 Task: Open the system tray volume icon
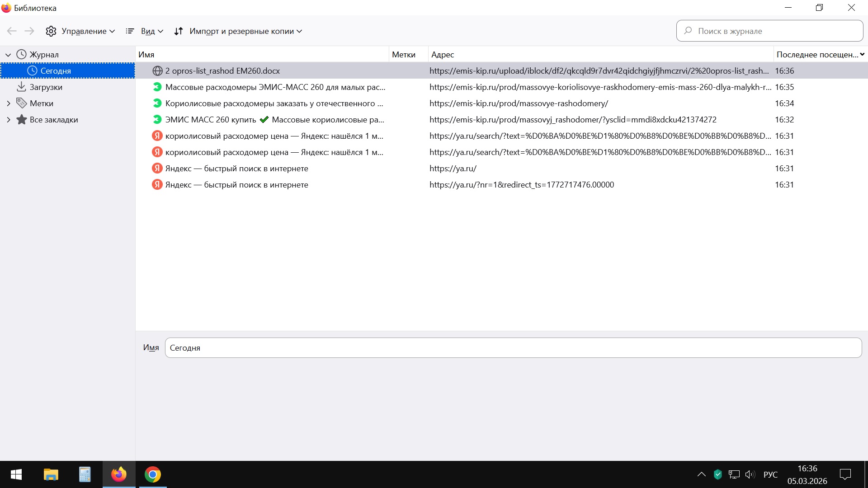(750, 474)
